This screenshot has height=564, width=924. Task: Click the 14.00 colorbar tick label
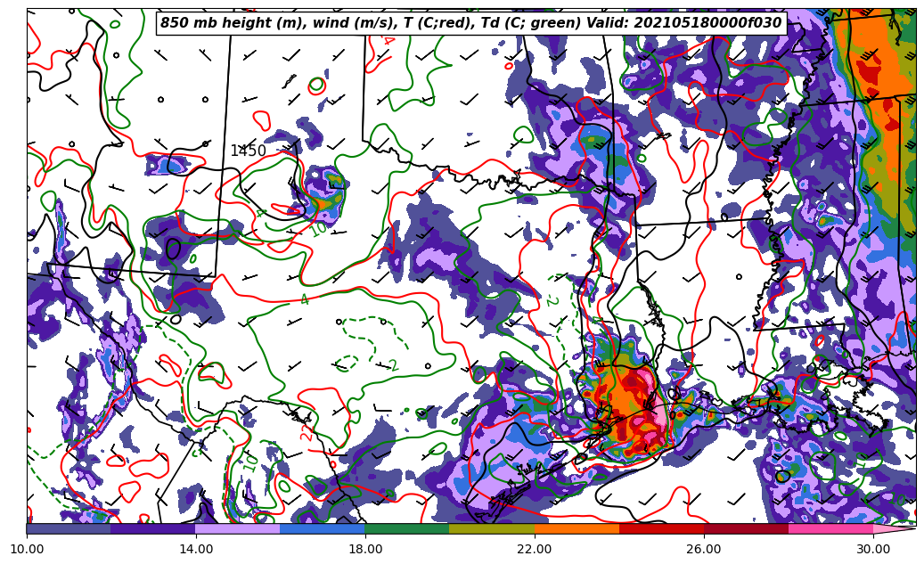click(196, 550)
